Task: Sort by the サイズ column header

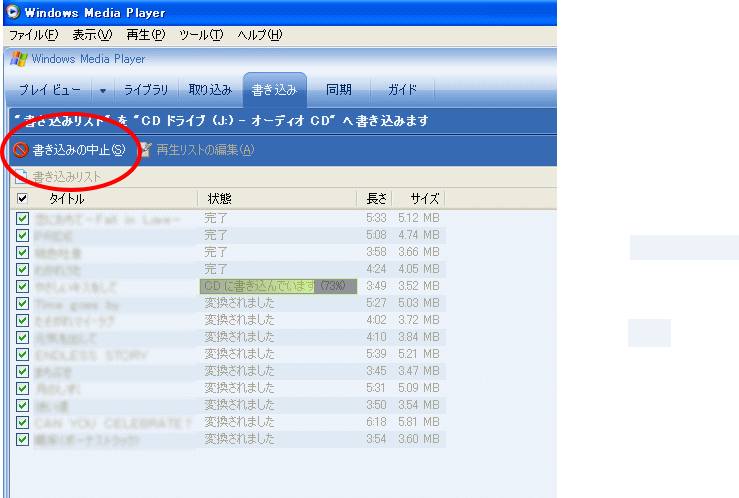Action: 424,198
